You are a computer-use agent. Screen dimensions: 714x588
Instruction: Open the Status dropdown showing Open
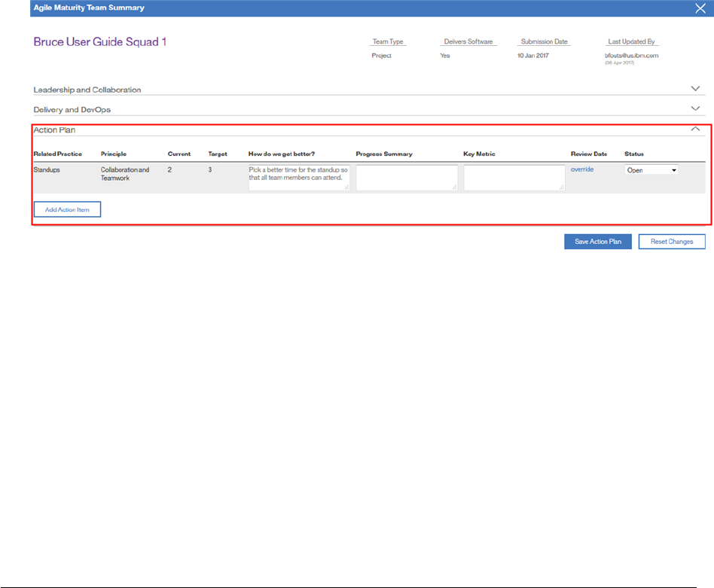click(x=651, y=170)
